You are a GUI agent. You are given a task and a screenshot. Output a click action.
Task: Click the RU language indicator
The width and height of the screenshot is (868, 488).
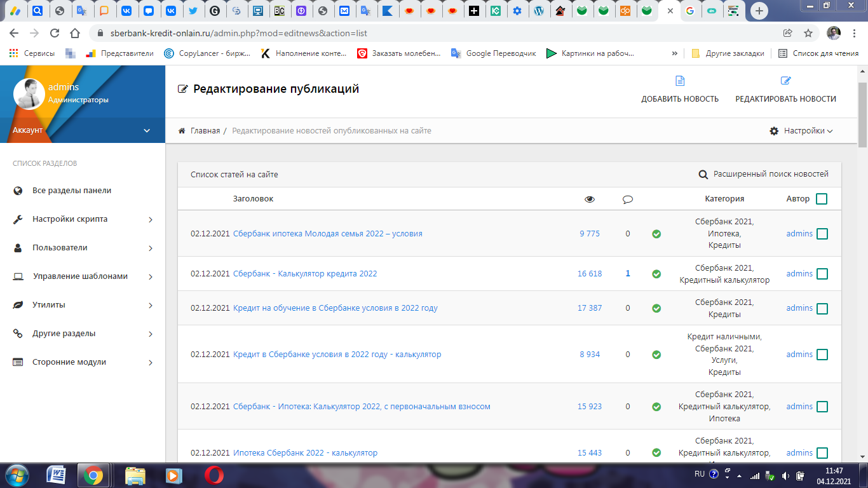[699, 474]
